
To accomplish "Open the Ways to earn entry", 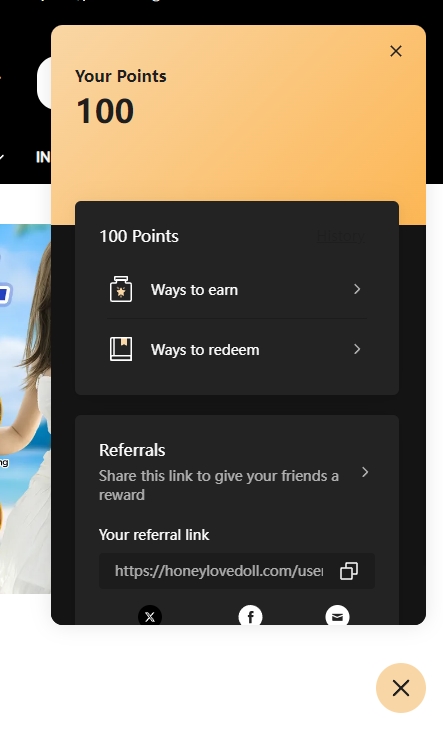I will coord(237,289).
